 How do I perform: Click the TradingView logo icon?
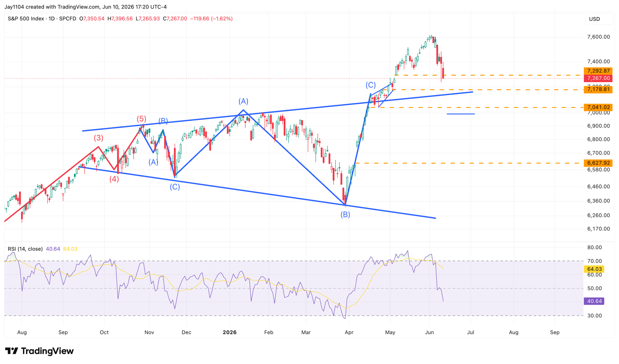(x=11, y=351)
